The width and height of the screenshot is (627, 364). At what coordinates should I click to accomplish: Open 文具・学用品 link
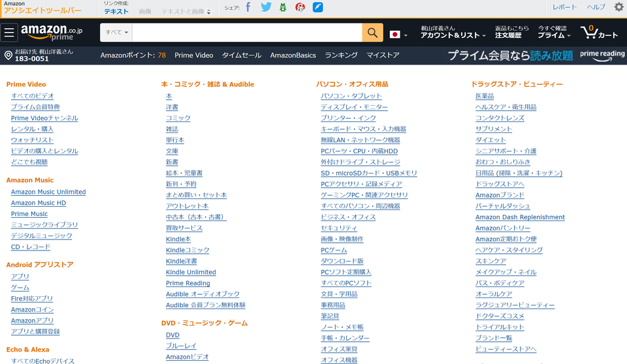click(339, 294)
